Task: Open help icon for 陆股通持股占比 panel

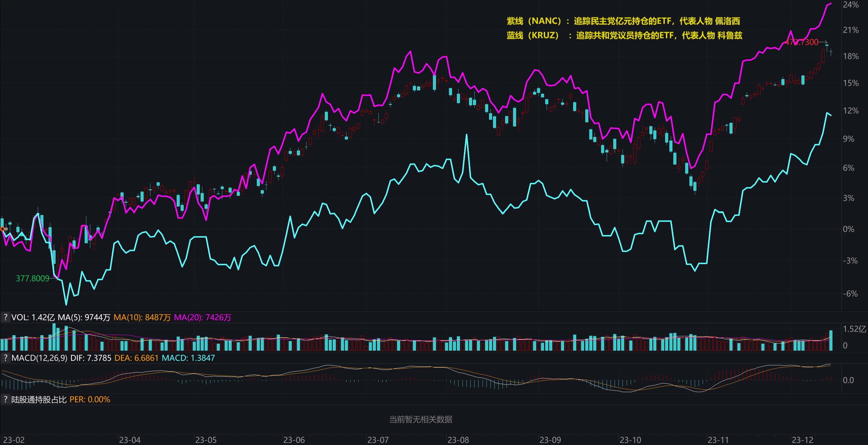Action: (x=5, y=400)
